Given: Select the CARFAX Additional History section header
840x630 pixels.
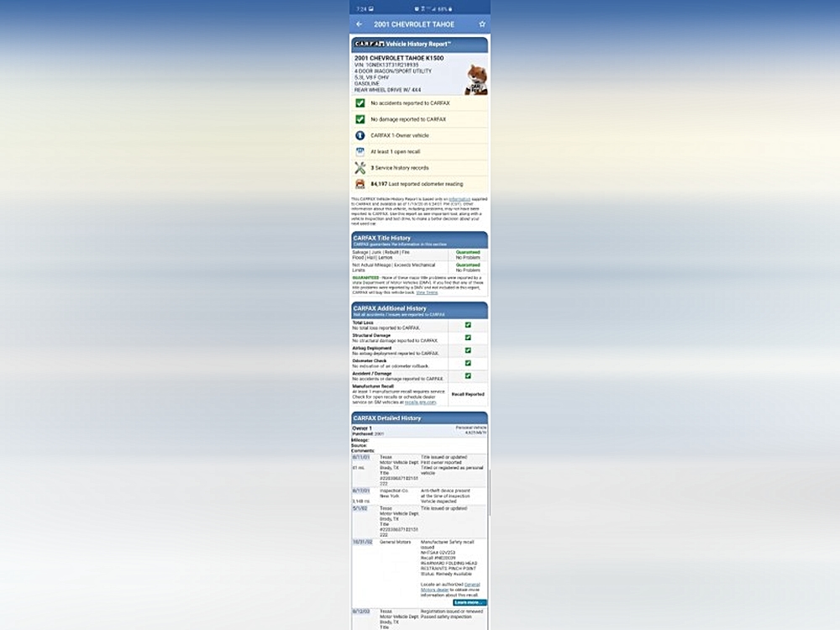Looking at the screenshot, I should 419,310.
